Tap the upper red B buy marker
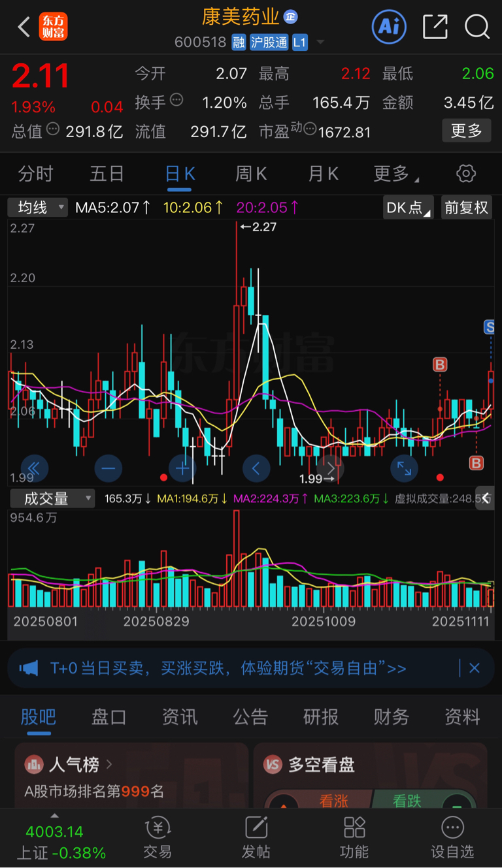Screen dimensions: 502x868 [440, 364]
